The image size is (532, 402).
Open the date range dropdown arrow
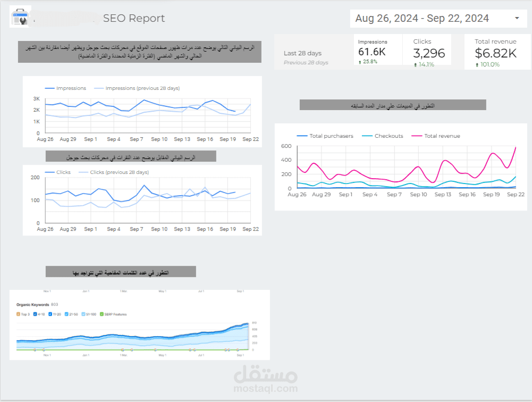[x=517, y=18]
